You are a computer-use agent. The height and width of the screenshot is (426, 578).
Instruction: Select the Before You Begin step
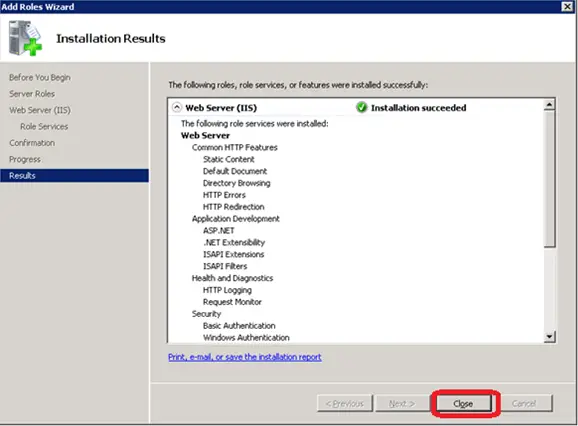(40, 77)
